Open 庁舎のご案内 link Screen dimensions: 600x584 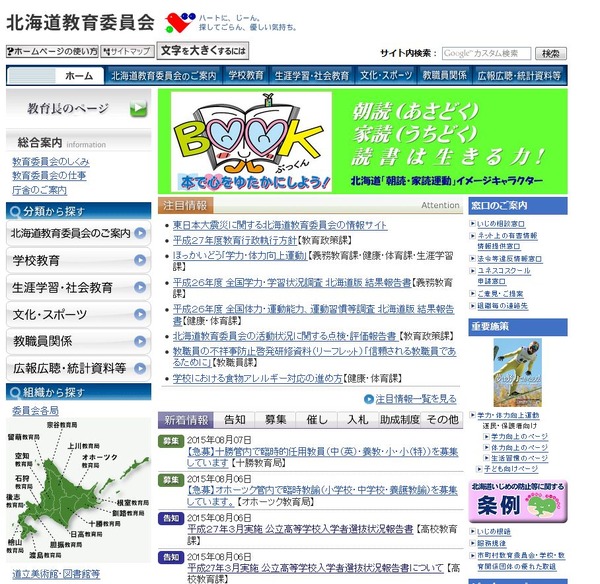(x=39, y=190)
